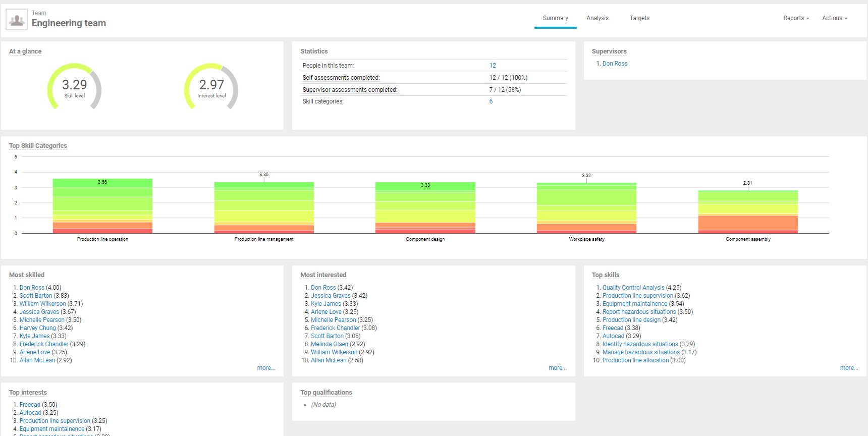Click the skill categories count 6
Image resolution: width=868 pixels, height=436 pixels.
pos(491,101)
